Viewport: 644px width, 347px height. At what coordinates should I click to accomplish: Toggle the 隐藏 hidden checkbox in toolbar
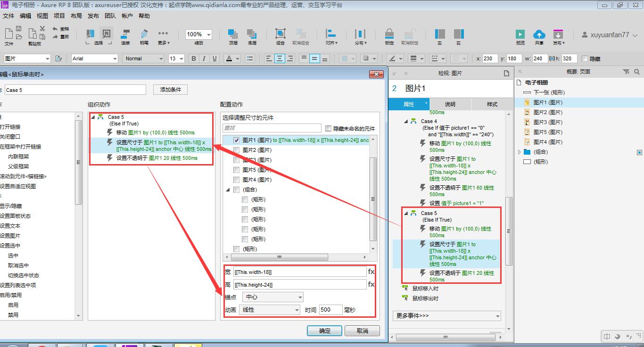click(x=585, y=58)
